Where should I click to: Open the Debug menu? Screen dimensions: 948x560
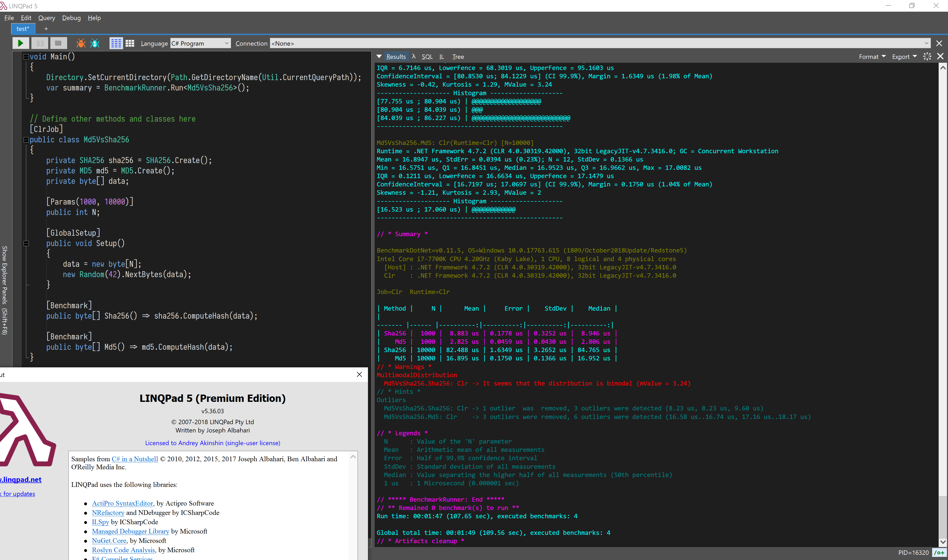[71, 18]
